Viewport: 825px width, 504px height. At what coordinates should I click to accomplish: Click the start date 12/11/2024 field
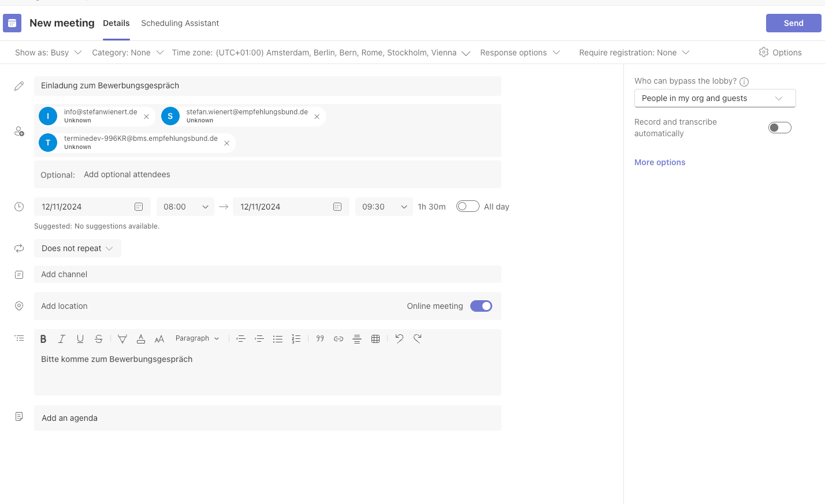point(92,207)
